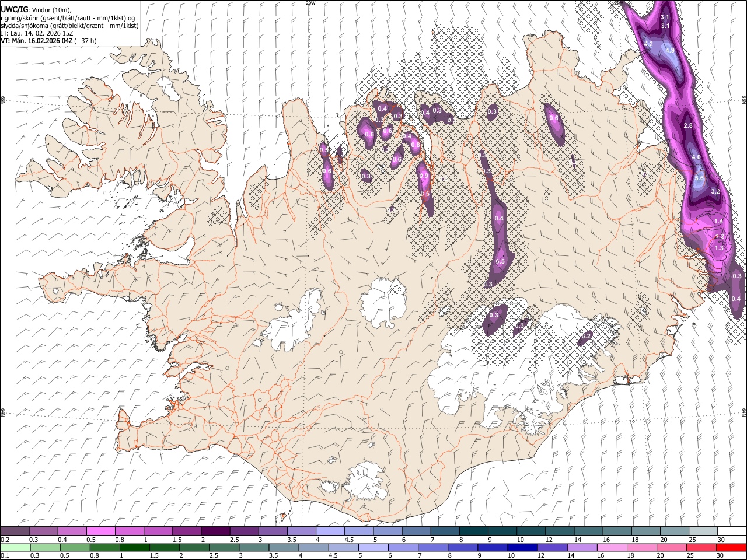Select the light lavender 4–4.5 purple-scale swatch
Viewport: 747px width, 560px height.
pos(329,531)
